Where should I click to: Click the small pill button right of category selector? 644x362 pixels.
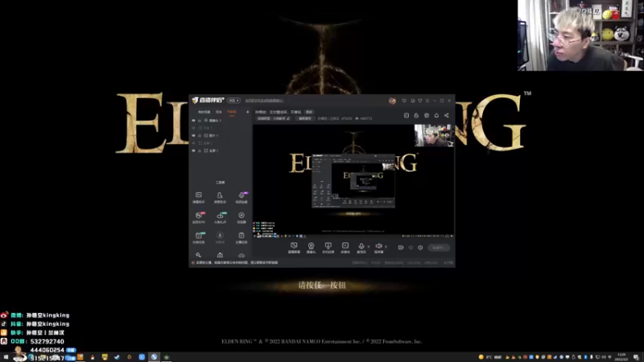tap(305, 118)
